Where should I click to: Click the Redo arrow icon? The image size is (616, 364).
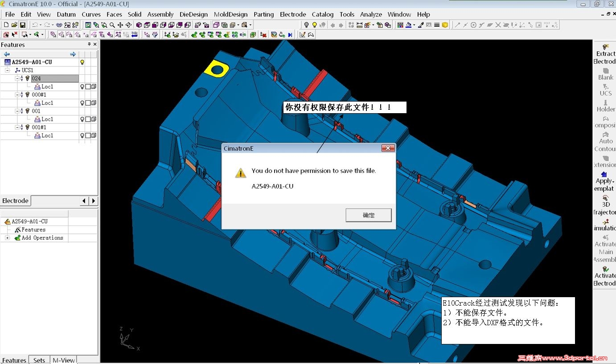click(47, 25)
